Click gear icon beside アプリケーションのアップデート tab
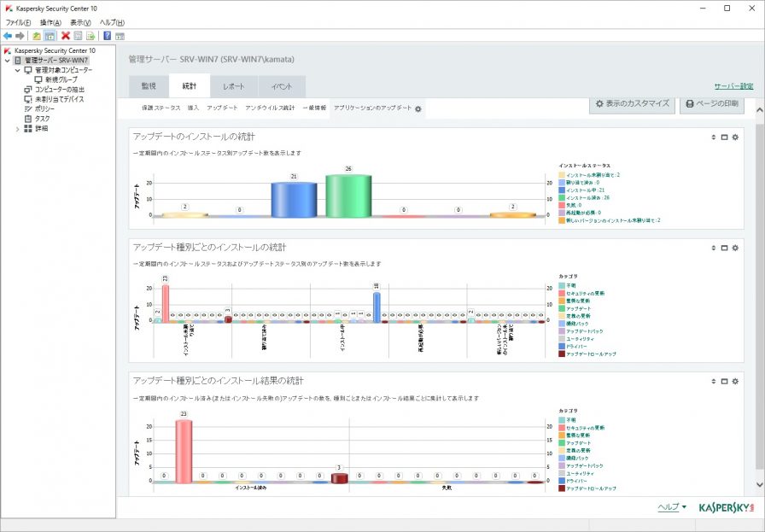This screenshot has height=532, width=765. 418,108
